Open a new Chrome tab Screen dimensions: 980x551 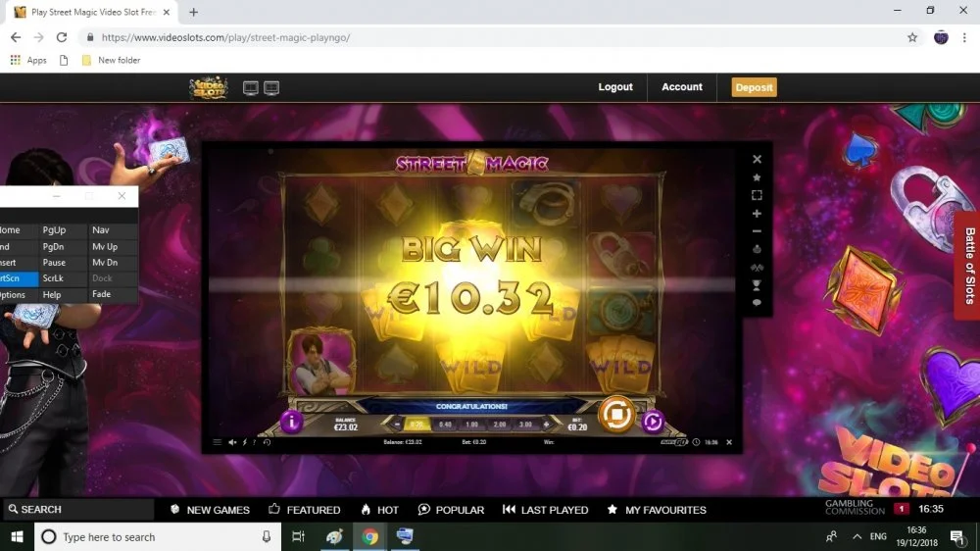point(193,12)
